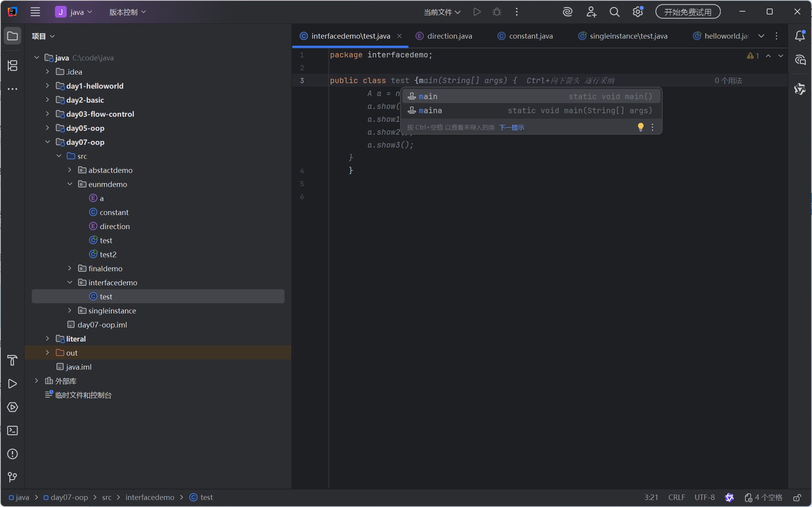Open the IDE settings gear icon
Screen dimensions: 812x507
click(638, 12)
